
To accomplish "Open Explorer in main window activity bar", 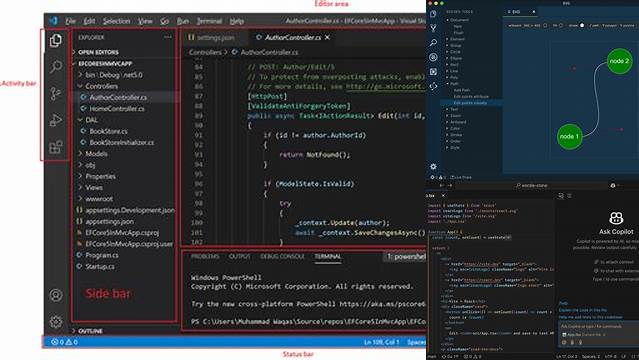I will point(56,40).
